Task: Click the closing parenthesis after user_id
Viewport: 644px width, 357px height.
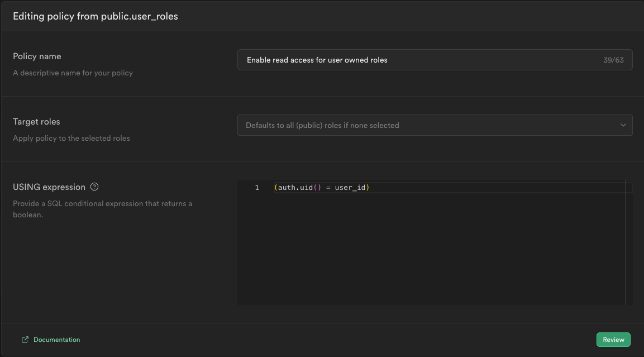Action: (368, 188)
